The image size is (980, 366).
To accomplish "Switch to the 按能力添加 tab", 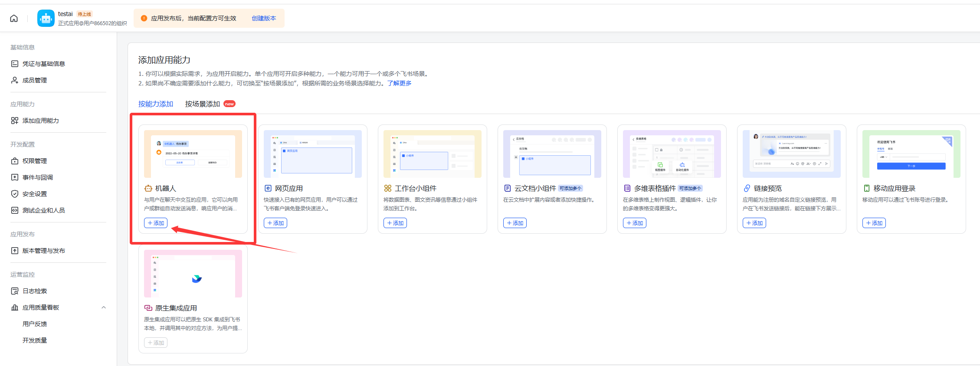I will click(156, 104).
